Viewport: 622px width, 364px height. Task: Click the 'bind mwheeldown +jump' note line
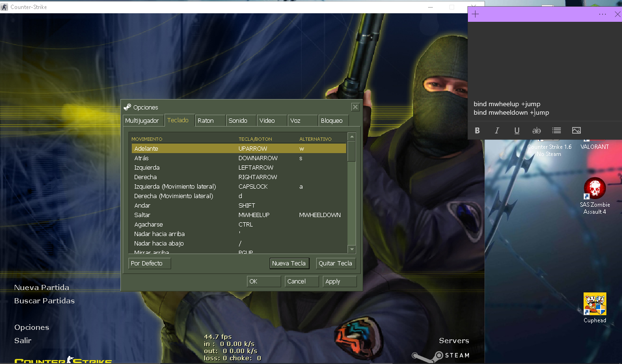511,113
